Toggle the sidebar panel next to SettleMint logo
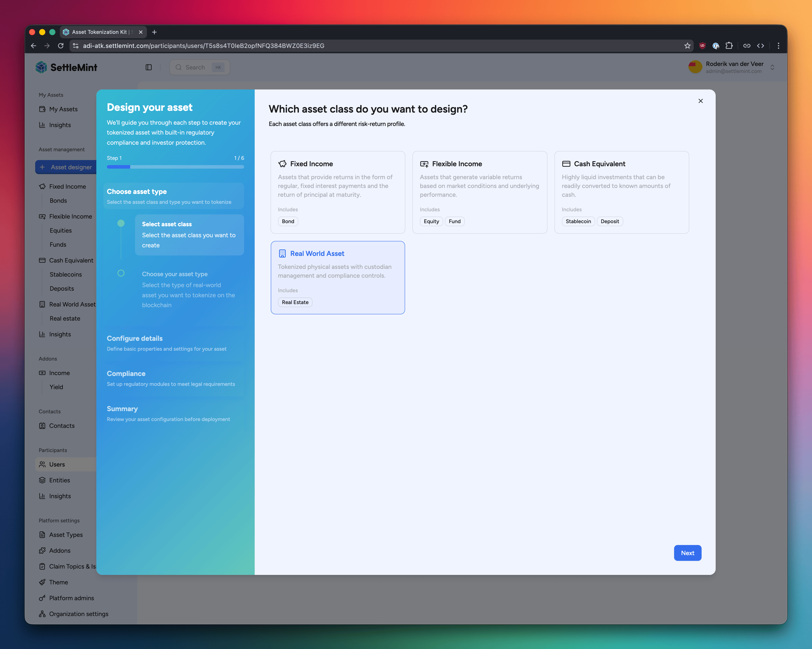The height and width of the screenshot is (649, 812). click(x=148, y=67)
